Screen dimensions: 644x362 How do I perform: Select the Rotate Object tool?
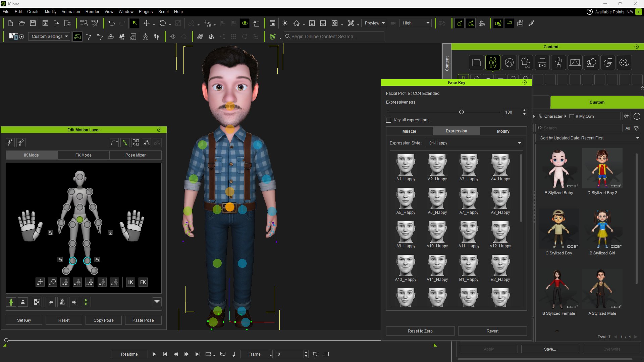coord(163,23)
